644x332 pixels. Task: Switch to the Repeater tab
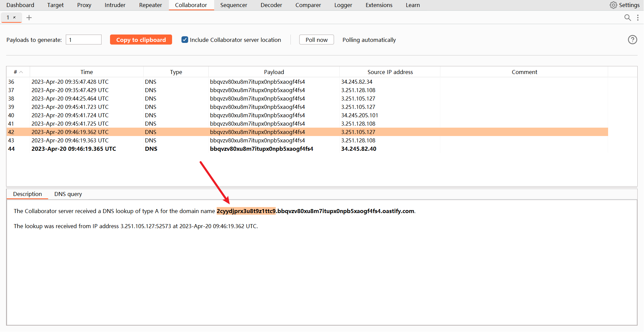pyautogui.click(x=150, y=5)
